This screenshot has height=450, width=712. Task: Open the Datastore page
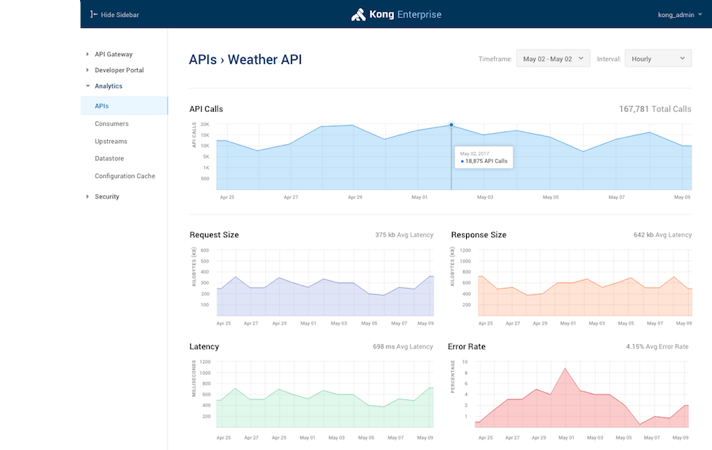(x=110, y=158)
